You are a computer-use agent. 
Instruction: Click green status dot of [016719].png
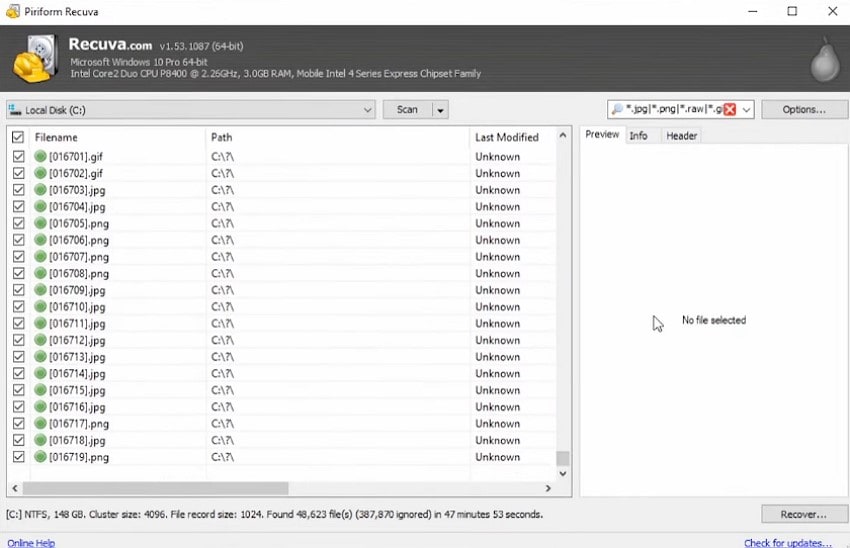point(40,457)
